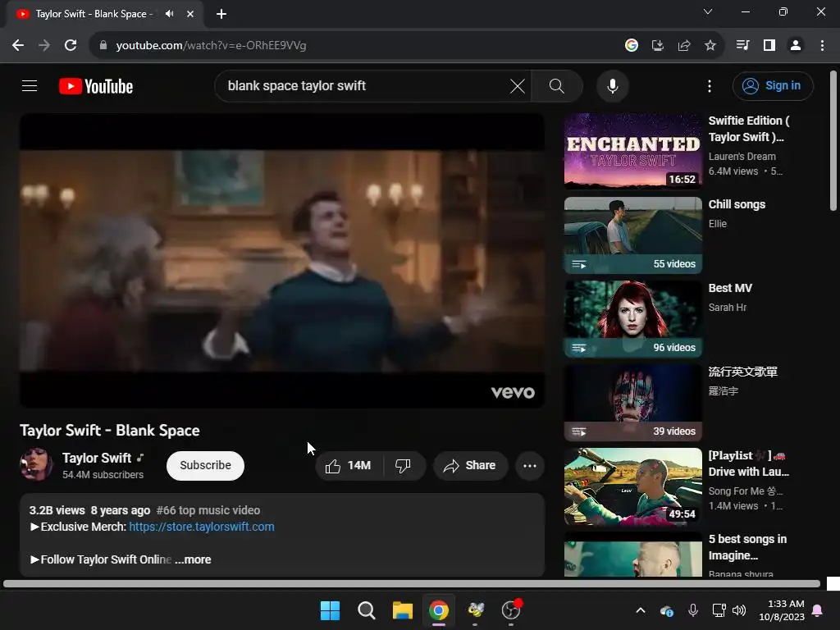Like the video with thumbs-up 14M
The image size is (840, 630).
[x=349, y=466]
